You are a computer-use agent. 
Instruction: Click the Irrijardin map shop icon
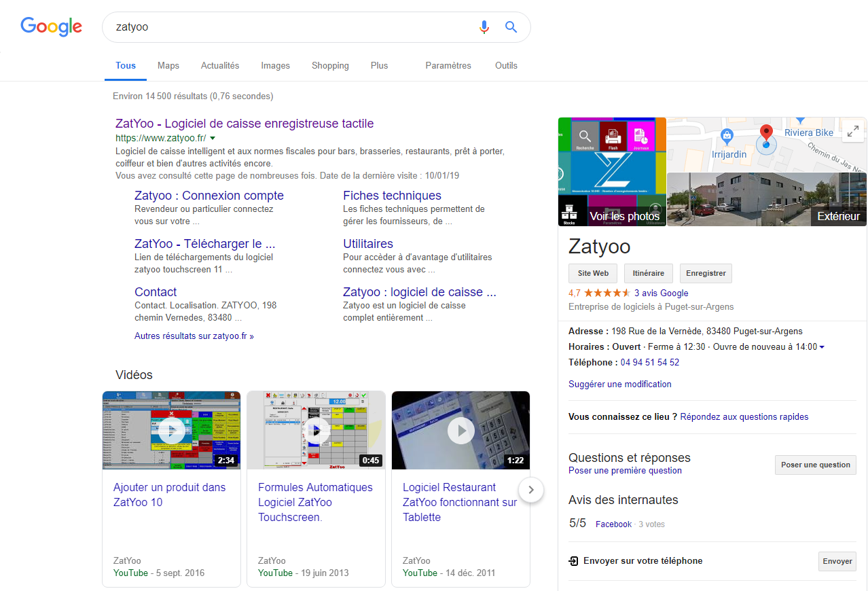(x=727, y=136)
